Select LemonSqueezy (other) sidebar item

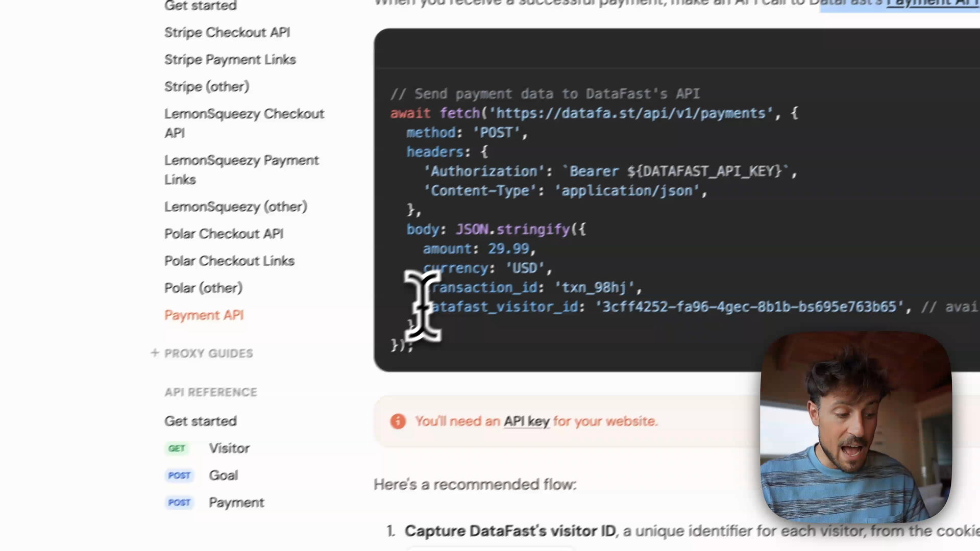point(235,207)
